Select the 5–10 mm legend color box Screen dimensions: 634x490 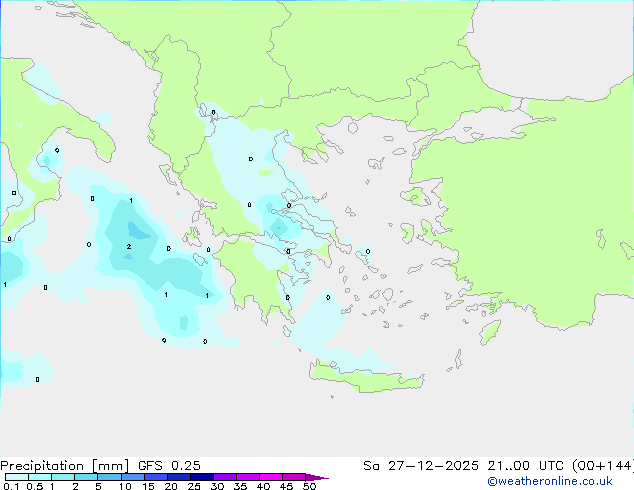click(x=110, y=477)
